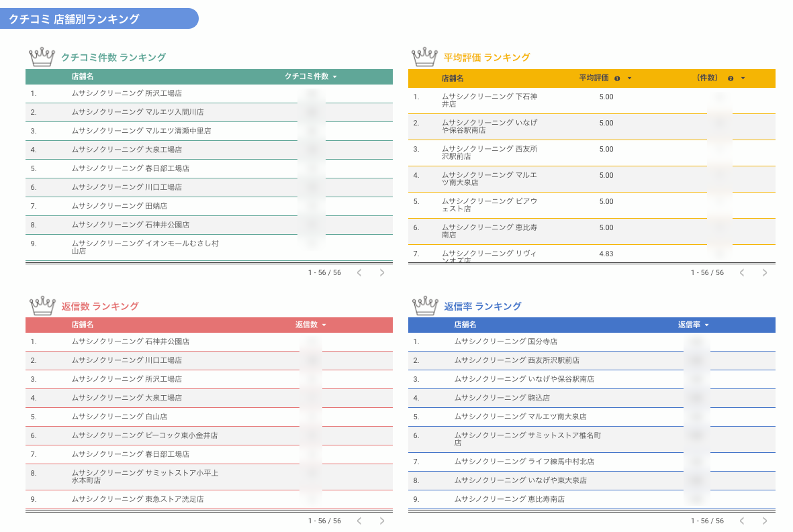Select 所沢工場店 row in 返信数 ランキング
The image size is (793, 532).
point(209,380)
